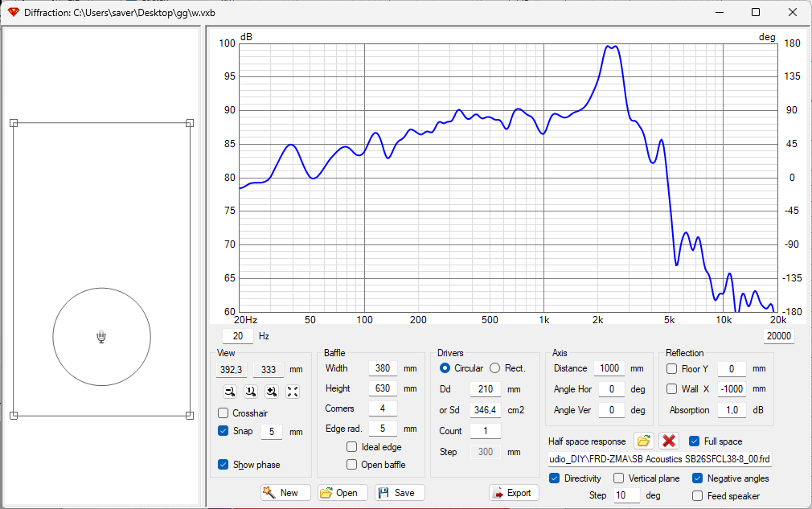Enable the Vertical plane checkbox
Screen dimensions: 812x509
(619, 478)
